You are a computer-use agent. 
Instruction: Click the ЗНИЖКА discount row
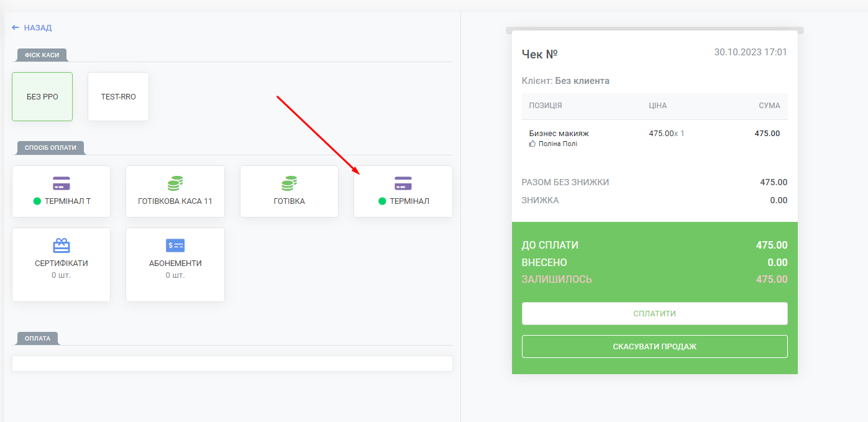click(655, 200)
